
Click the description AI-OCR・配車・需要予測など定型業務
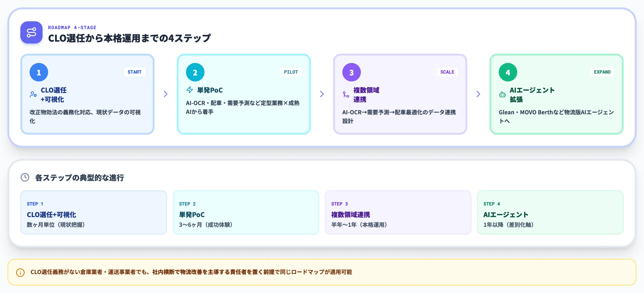pyautogui.click(x=242, y=107)
